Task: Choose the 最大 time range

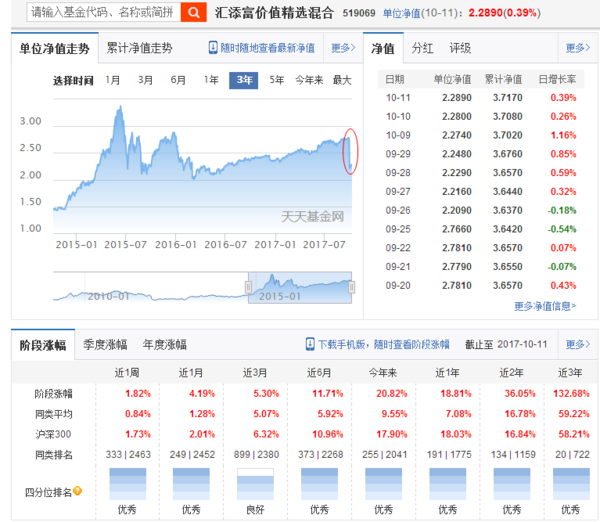Action: point(342,80)
